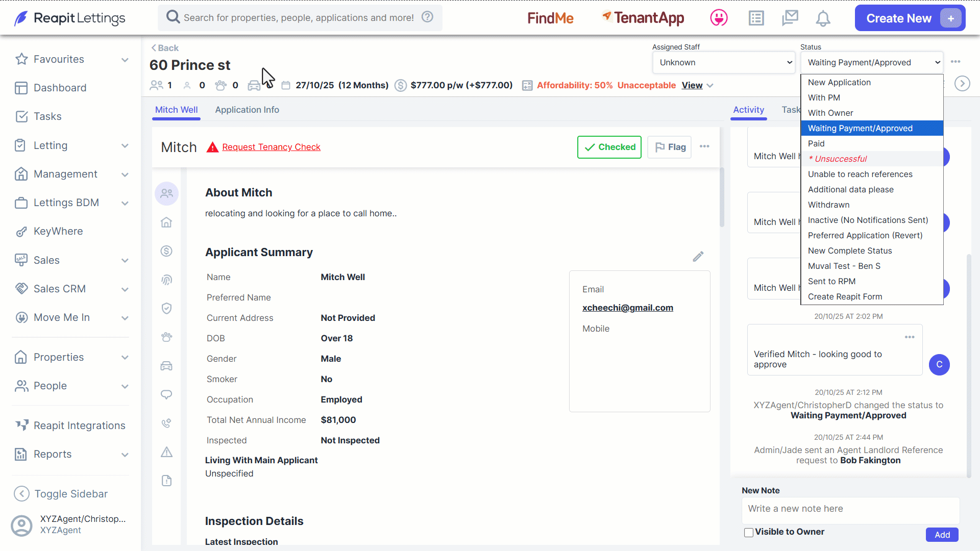This screenshot has width=980, height=551.
Task: Open the Assigned Staff dropdown
Action: click(x=724, y=62)
